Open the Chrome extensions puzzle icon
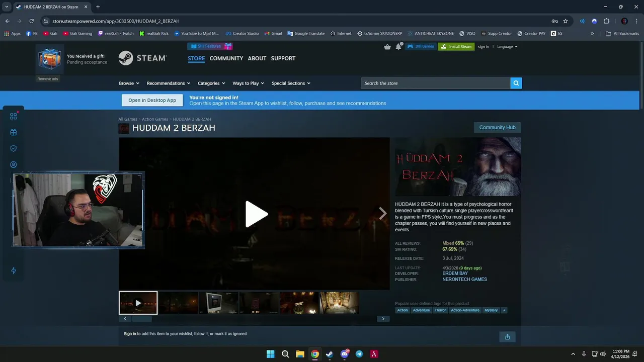This screenshot has width=644, height=362. tap(606, 21)
